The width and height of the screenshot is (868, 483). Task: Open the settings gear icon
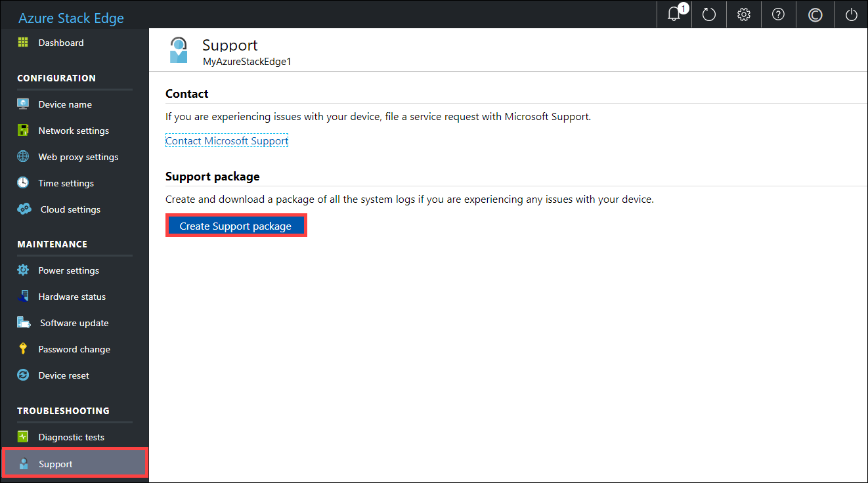click(744, 14)
